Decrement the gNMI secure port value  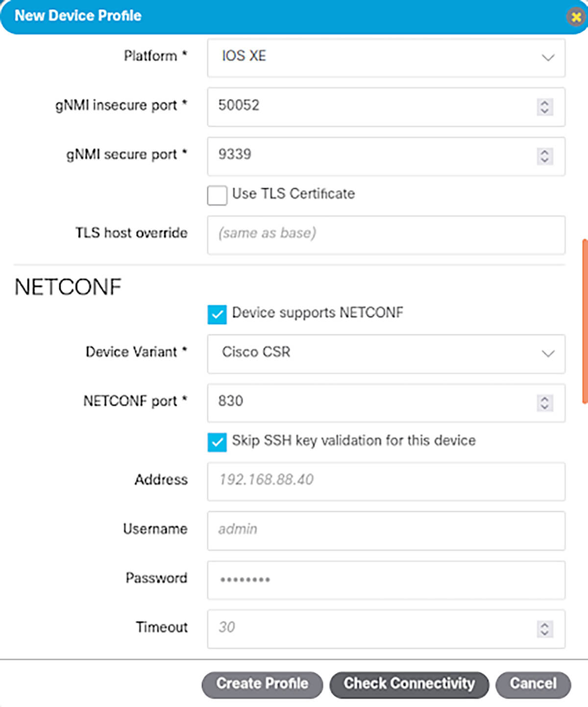click(544, 160)
